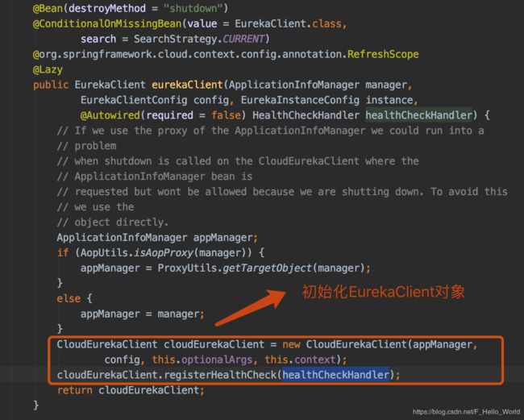Click the EurekaClientConfig parameter type
The image size is (524, 420).
[134, 100]
